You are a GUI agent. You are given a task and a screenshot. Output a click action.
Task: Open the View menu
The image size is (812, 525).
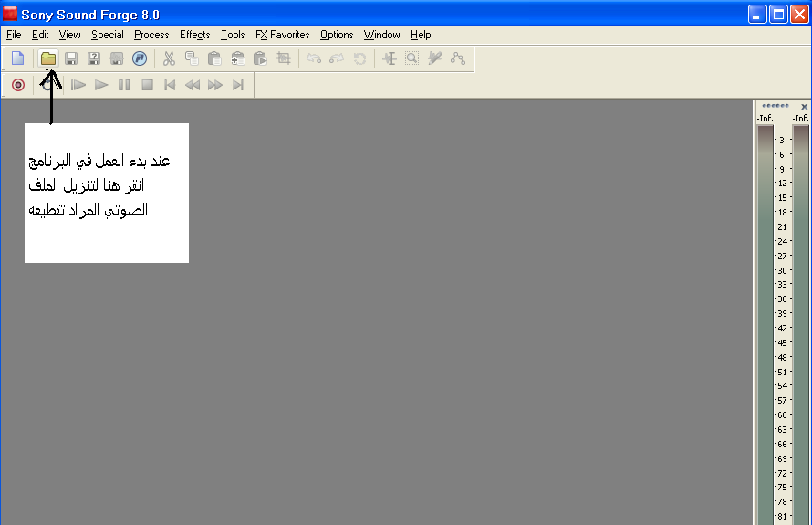point(69,35)
